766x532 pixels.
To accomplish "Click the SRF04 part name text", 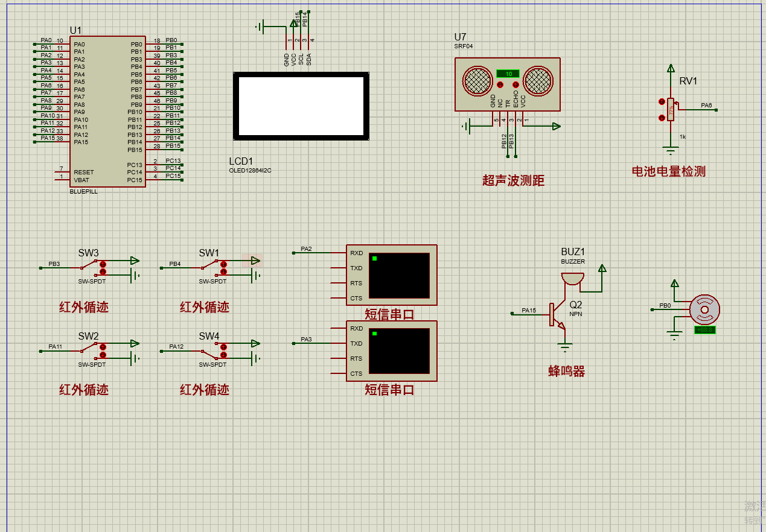I will (464, 46).
